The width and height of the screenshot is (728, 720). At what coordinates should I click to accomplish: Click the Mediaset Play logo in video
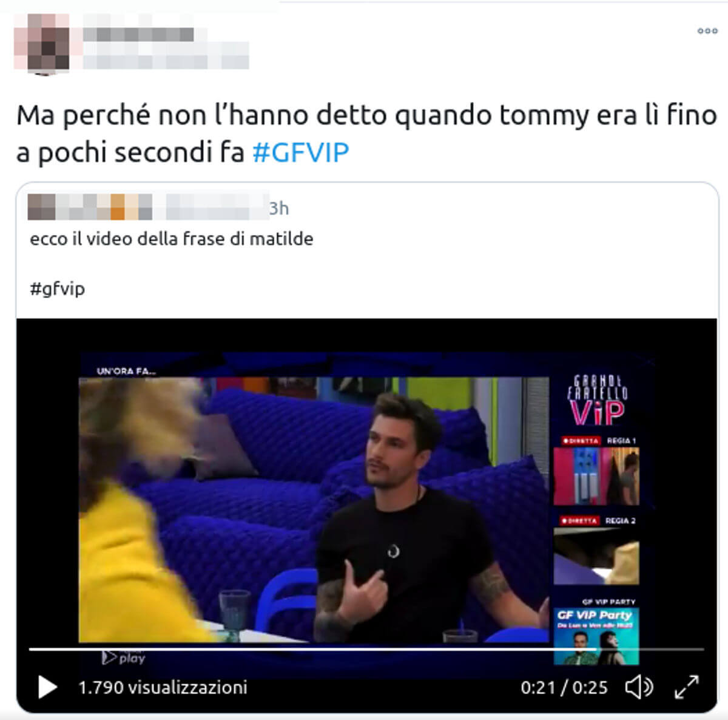124,657
